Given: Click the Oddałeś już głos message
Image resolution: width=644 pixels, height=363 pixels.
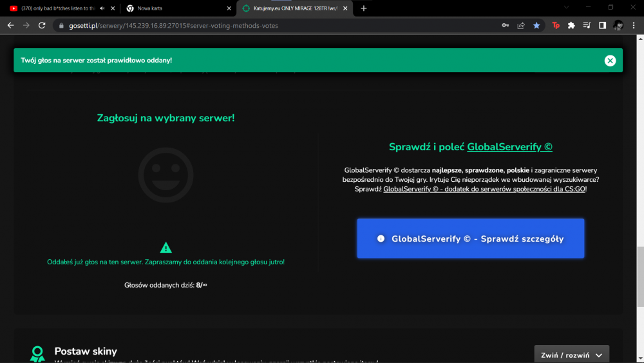Looking at the screenshot, I should (x=166, y=262).
